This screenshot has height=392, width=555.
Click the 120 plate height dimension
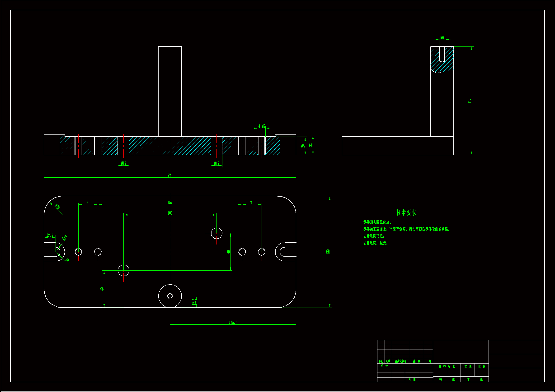click(328, 252)
